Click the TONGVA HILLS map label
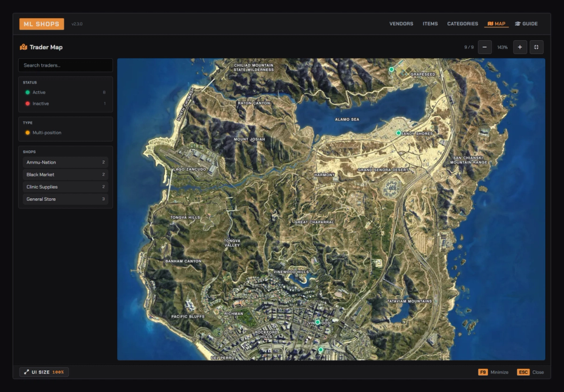Screen dimensions: 564x392 pos(185,218)
